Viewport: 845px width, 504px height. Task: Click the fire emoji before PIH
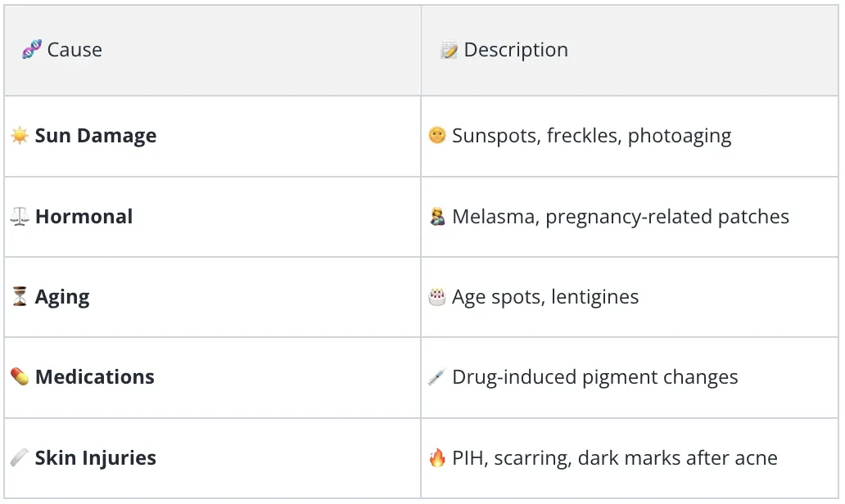(437, 457)
